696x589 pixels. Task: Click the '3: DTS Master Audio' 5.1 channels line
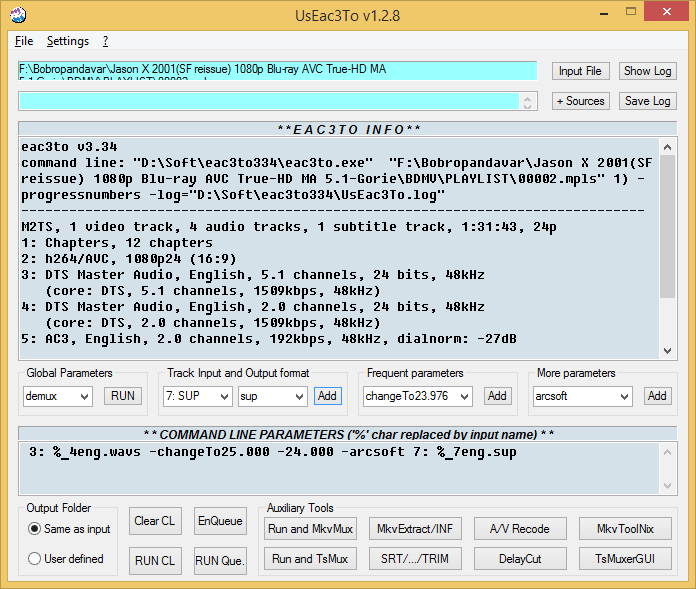[x=253, y=275]
